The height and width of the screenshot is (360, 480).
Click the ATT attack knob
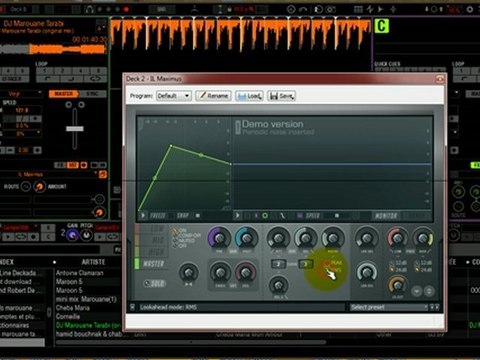[x=278, y=238]
